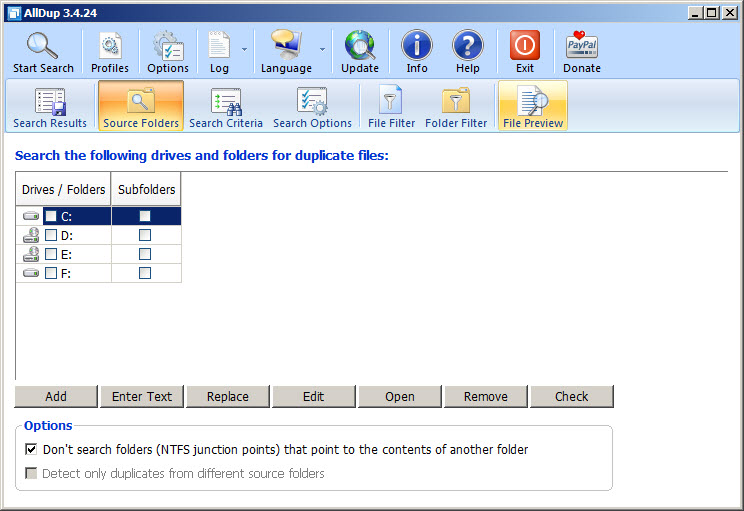This screenshot has width=744, height=511.
Task: Click the D: network drive icon
Action: [31, 235]
